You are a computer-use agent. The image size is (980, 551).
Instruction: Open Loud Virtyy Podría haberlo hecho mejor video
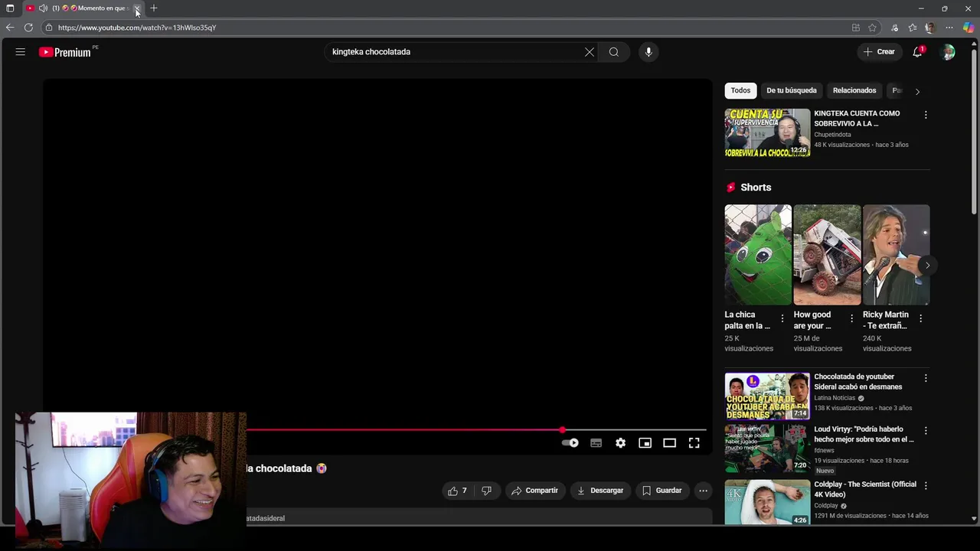(x=864, y=435)
